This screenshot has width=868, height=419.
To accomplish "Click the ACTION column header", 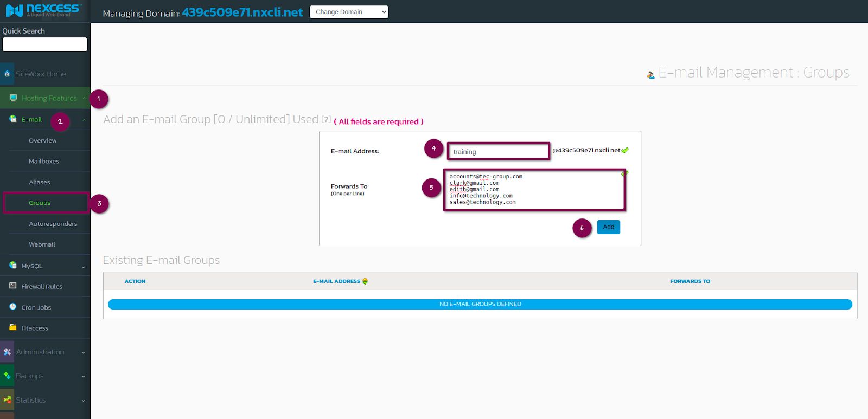I will tap(135, 281).
